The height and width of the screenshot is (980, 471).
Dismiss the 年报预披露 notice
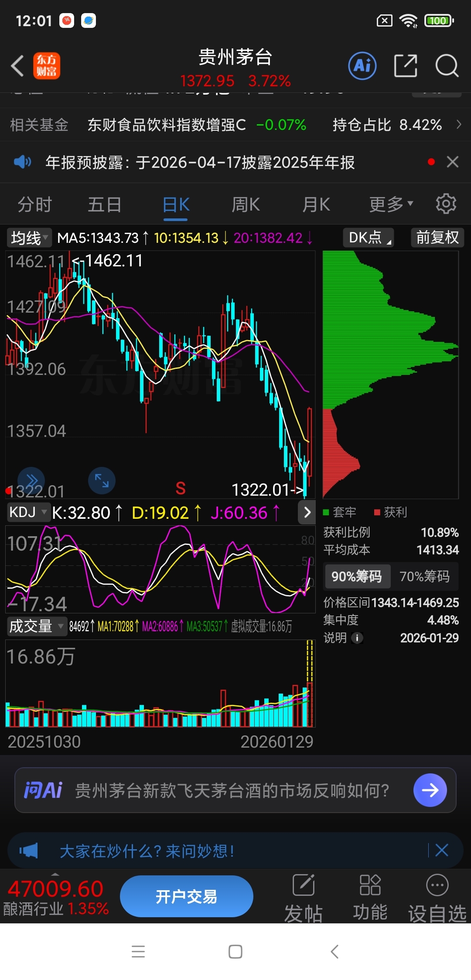tap(453, 162)
